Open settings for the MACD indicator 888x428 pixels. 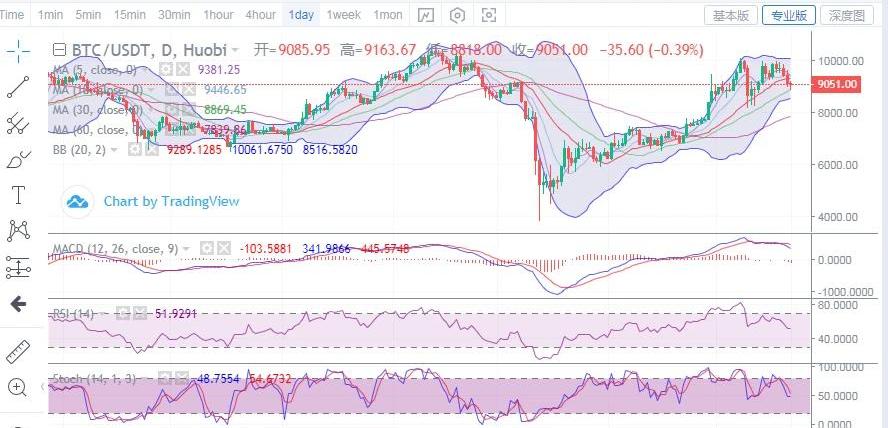(x=206, y=247)
